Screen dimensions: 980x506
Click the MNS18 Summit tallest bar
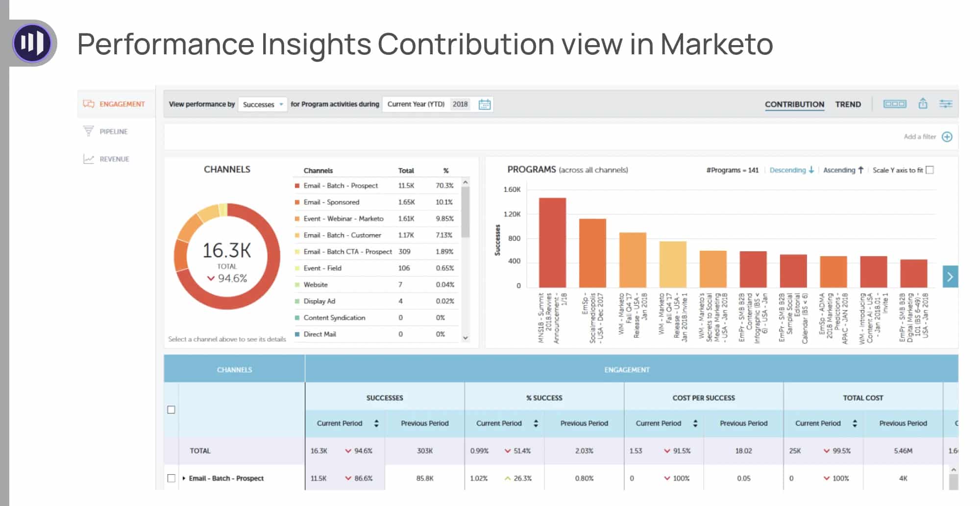click(552, 242)
